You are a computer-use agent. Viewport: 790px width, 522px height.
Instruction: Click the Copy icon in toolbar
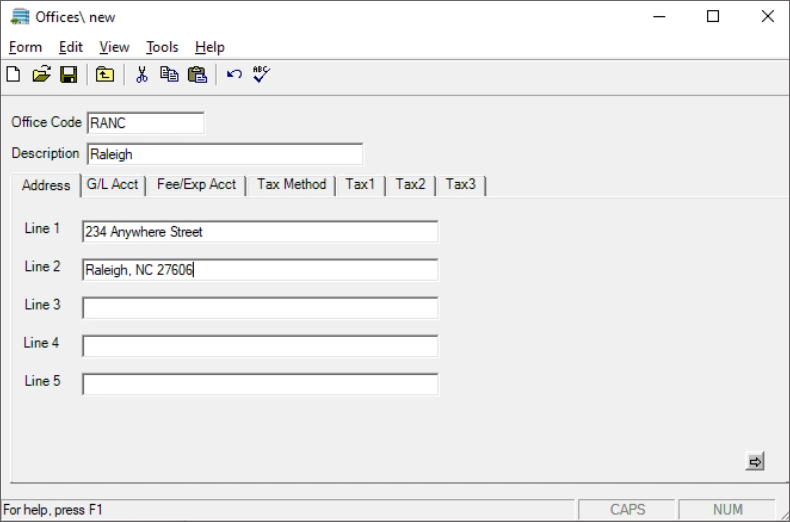point(169,74)
